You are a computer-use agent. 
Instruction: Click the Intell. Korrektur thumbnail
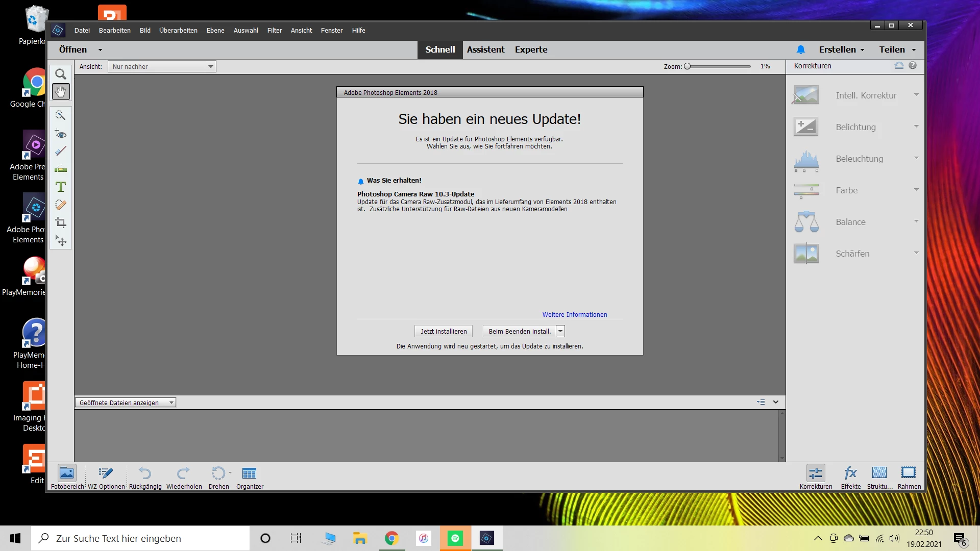tap(806, 95)
